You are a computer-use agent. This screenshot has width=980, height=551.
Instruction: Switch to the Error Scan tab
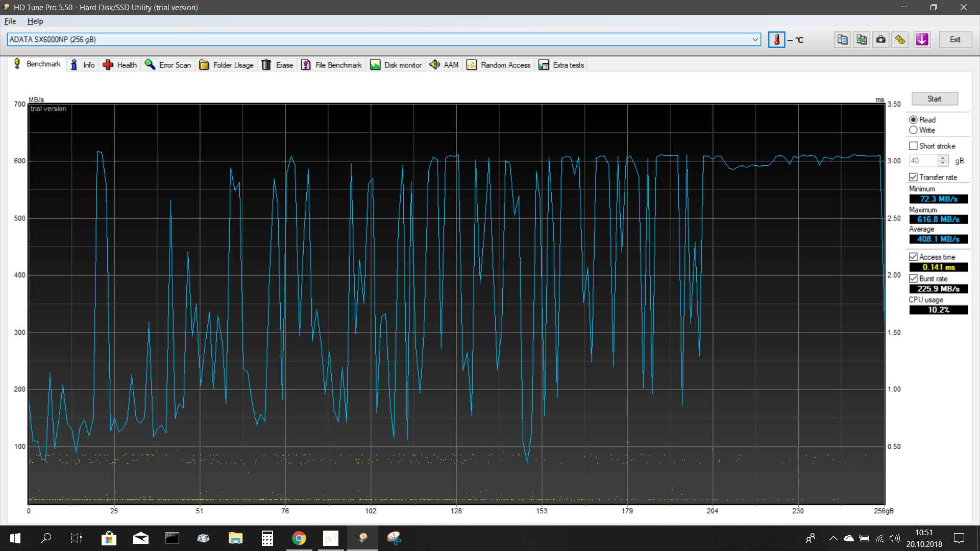click(x=168, y=65)
